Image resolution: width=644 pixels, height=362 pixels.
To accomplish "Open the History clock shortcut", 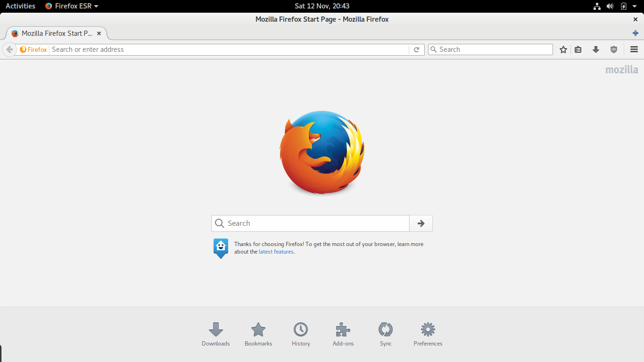I will pyautogui.click(x=301, y=335).
